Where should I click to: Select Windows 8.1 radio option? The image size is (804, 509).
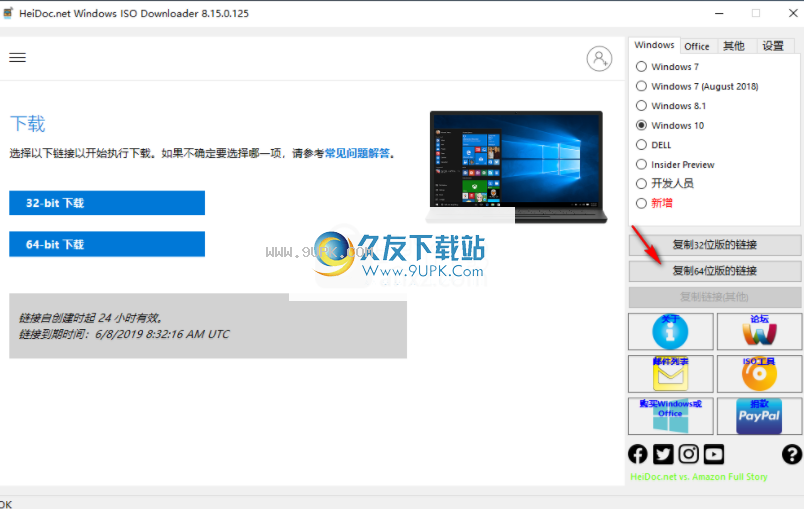[671, 106]
